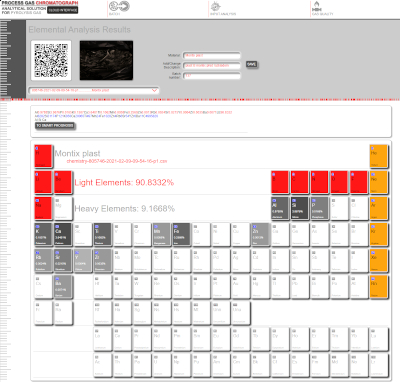The height and width of the screenshot is (382, 400).
Task: Select the Iron (Fe) element tile
Action: tap(181, 235)
